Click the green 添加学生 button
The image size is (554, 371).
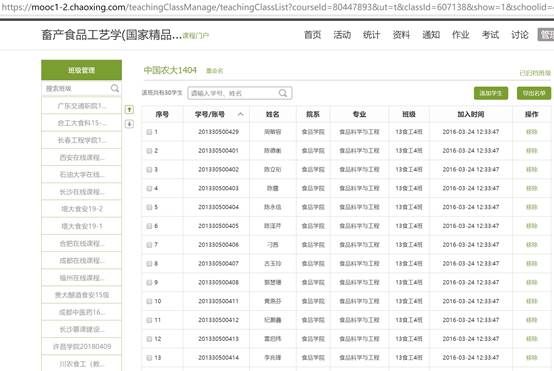coord(491,93)
